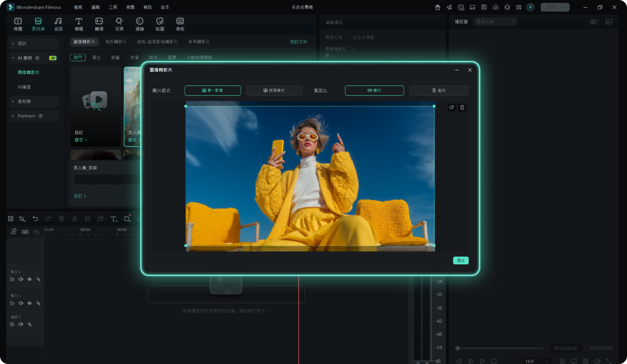Click the player layout grid icon
Viewport: 627px width, 364px height.
click(x=594, y=22)
